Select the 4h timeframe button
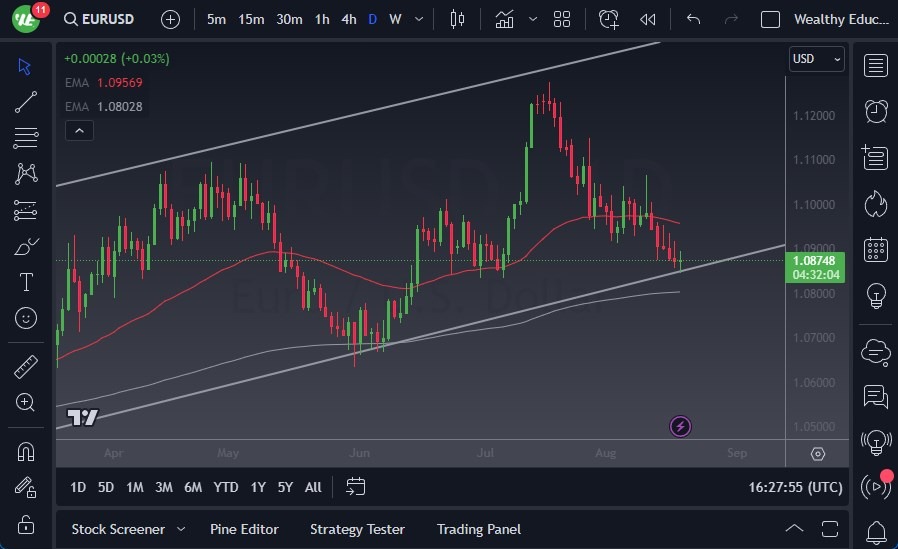 pyautogui.click(x=348, y=19)
